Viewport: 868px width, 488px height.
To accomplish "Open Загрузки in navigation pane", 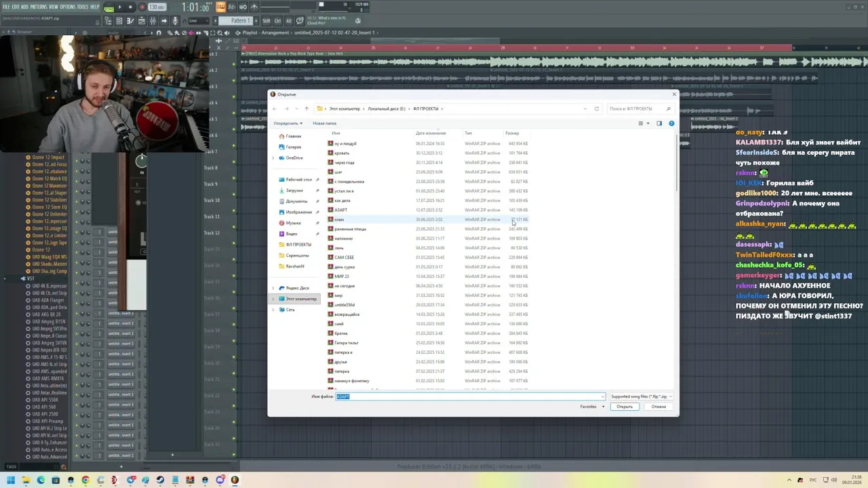I will click(x=294, y=190).
